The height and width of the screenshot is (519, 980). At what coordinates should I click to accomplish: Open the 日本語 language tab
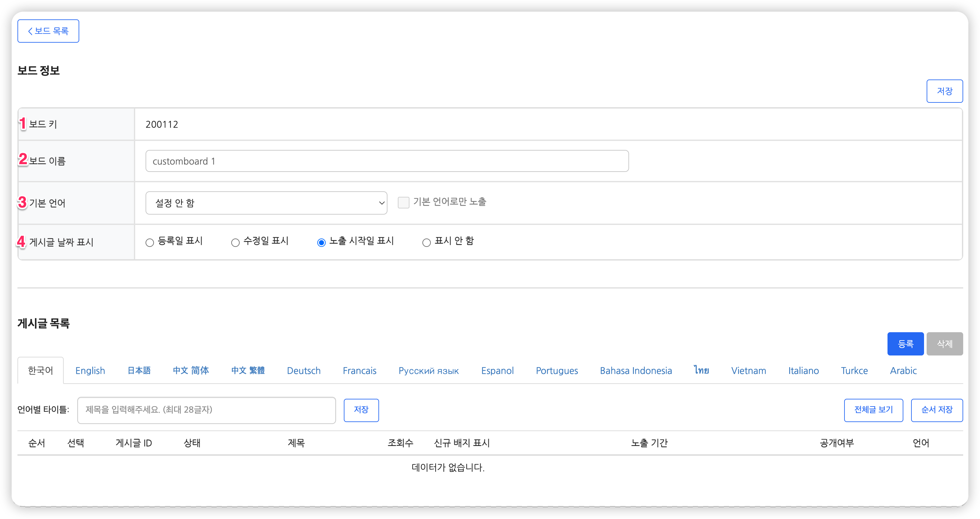(139, 371)
